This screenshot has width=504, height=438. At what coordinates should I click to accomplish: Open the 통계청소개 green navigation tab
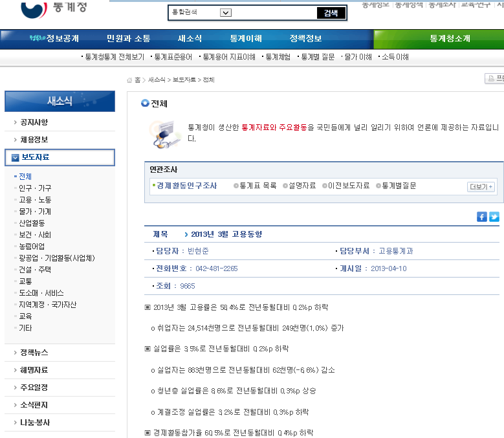pos(450,39)
